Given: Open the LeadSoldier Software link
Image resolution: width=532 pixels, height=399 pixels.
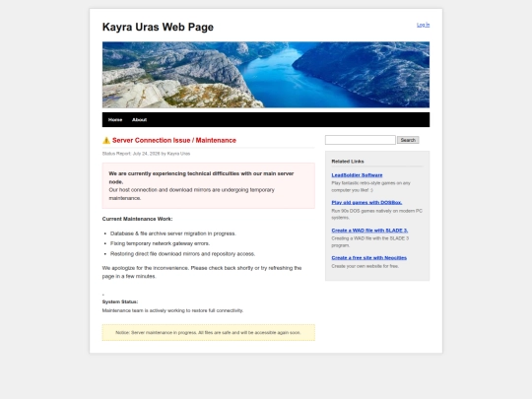Looking at the screenshot, I should [357, 175].
